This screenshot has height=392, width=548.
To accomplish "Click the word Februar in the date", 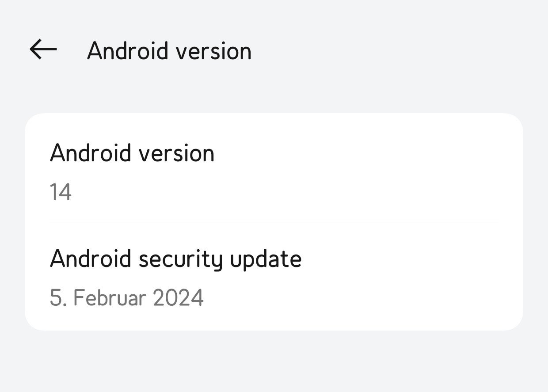I will (110, 297).
